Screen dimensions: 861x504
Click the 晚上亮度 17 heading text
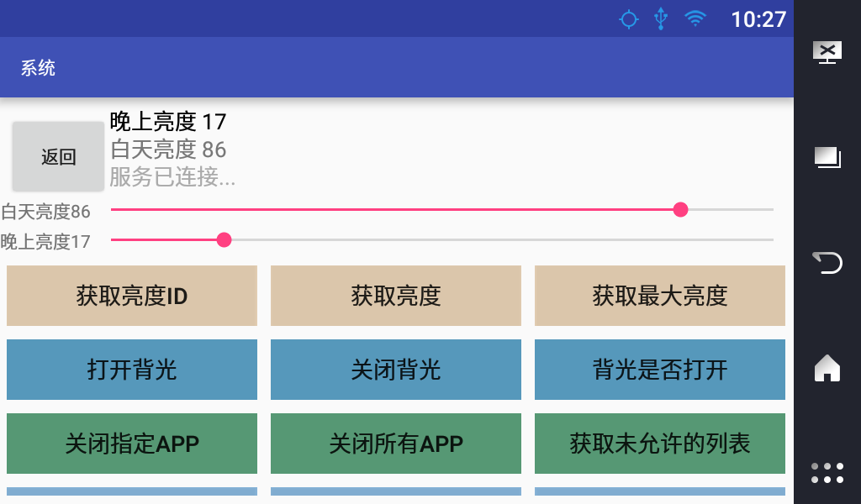tap(168, 121)
